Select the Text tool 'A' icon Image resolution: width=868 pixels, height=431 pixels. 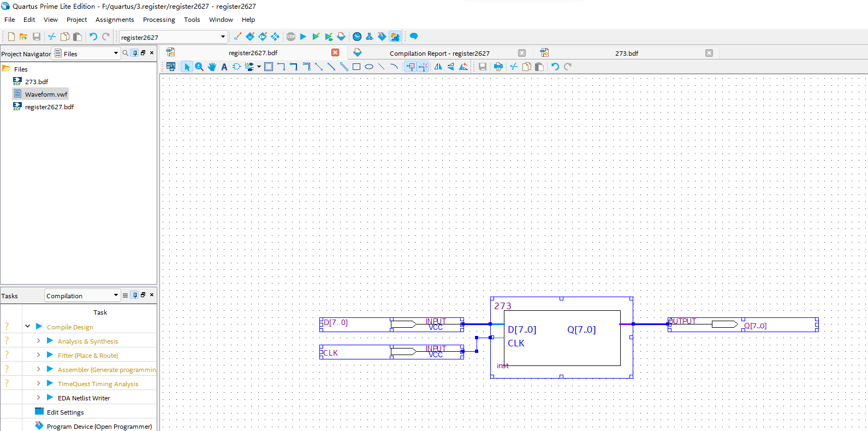[224, 67]
